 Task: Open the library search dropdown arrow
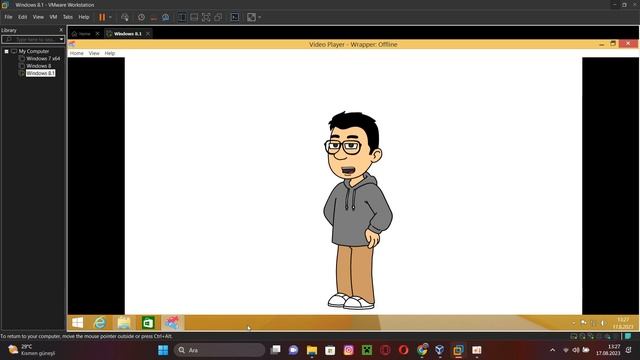click(x=61, y=40)
